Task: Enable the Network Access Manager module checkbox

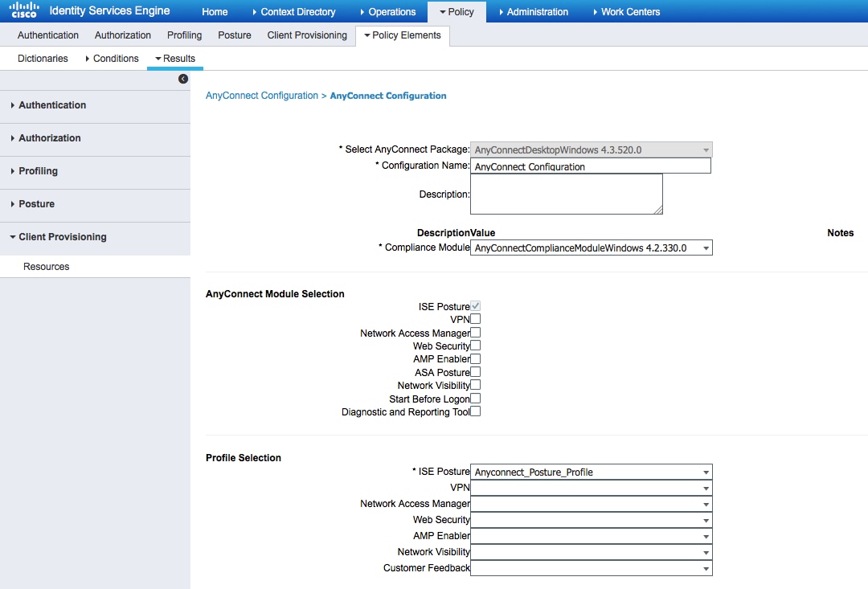Action: (x=476, y=332)
